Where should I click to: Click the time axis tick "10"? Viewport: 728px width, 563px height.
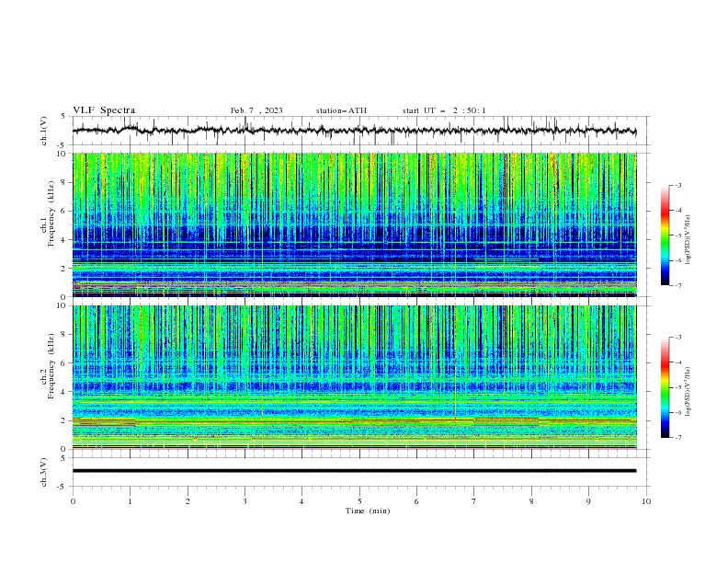646,501
